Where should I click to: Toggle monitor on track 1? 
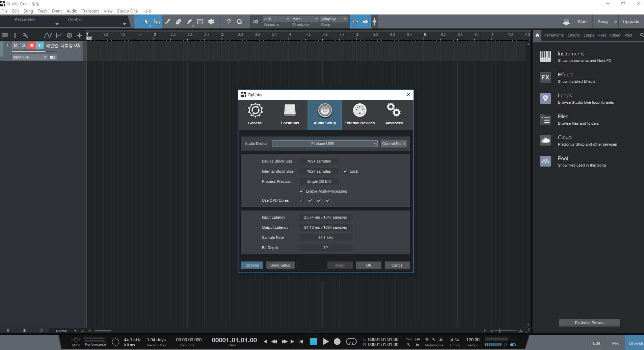(40, 45)
